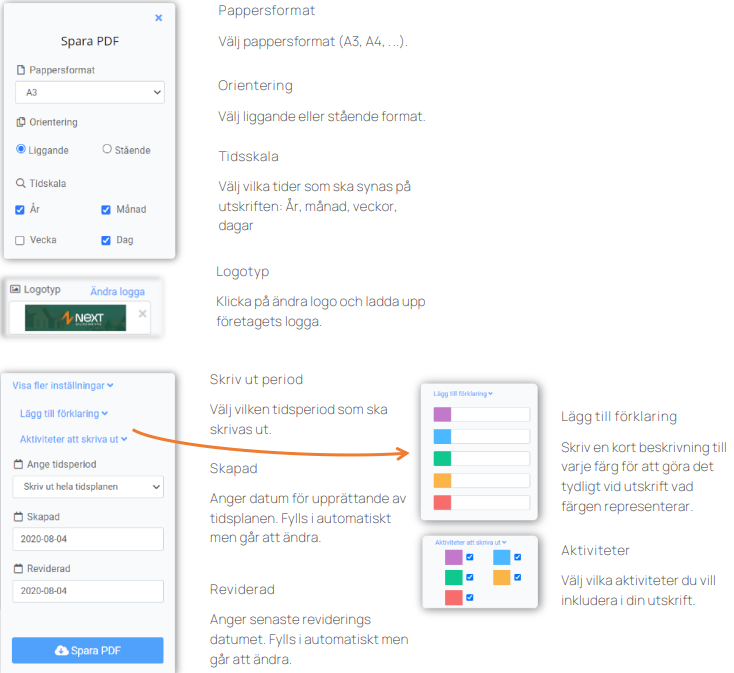This screenshot has width=734, height=673.
Task: Click the Next logo thumbnail
Action: (75, 318)
